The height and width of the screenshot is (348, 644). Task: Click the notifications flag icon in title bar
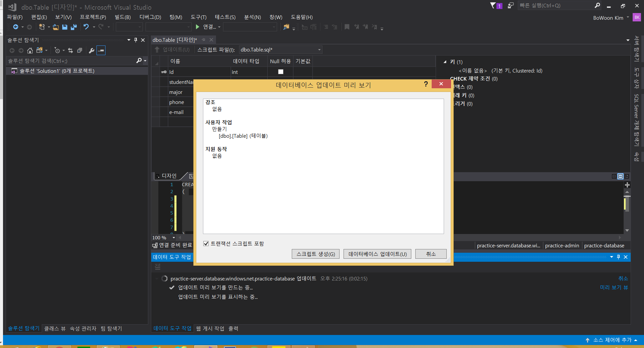point(493,5)
